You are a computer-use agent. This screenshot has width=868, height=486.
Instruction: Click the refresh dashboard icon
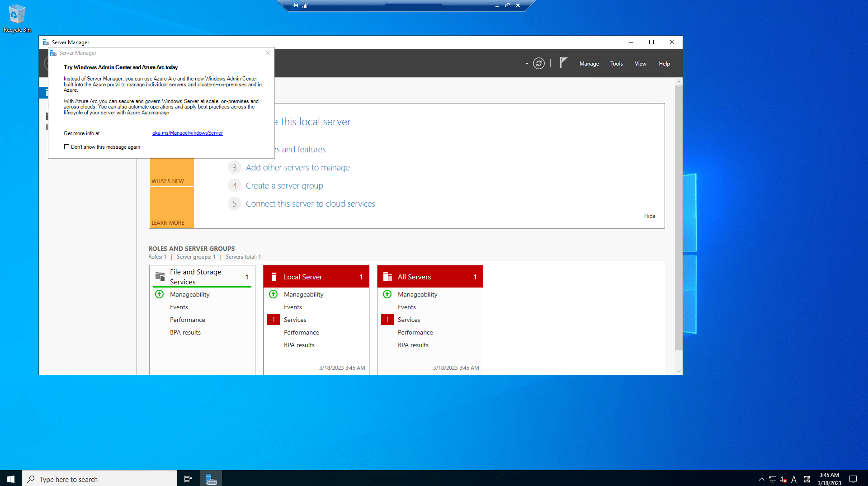pyautogui.click(x=538, y=63)
